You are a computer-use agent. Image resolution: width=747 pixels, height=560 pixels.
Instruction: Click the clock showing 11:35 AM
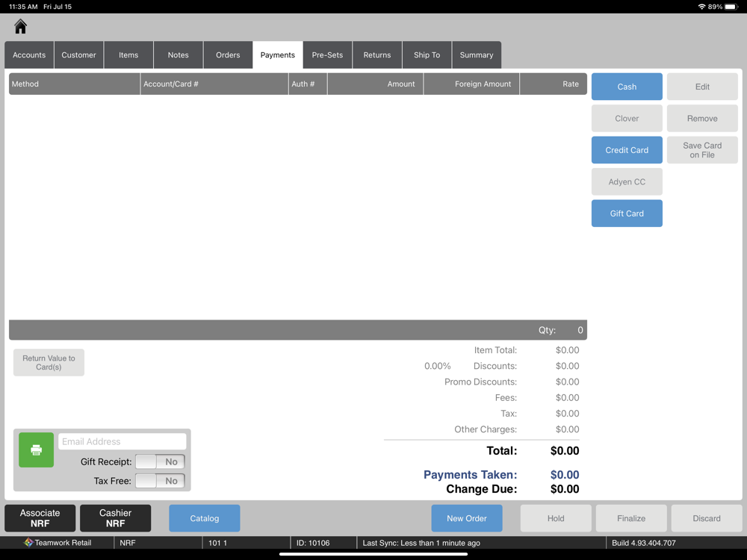click(x=23, y=7)
